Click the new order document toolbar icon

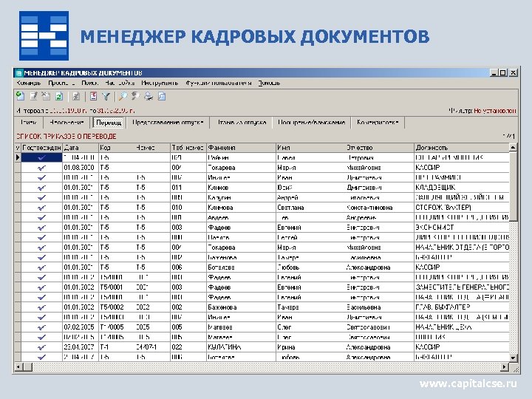(x=21, y=96)
